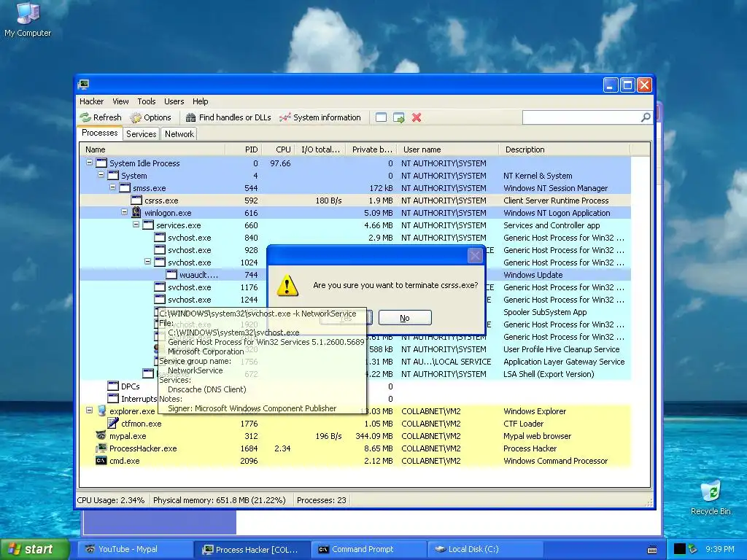
Task: Switch to Command Prompt taskbar button
Action: click(368, 549)
